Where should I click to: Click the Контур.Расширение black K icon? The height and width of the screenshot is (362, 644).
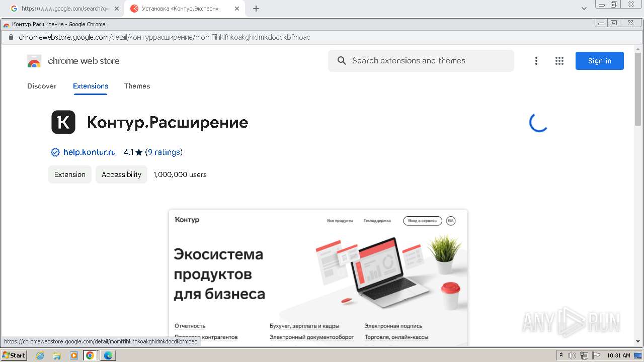[x=63, y=122]
